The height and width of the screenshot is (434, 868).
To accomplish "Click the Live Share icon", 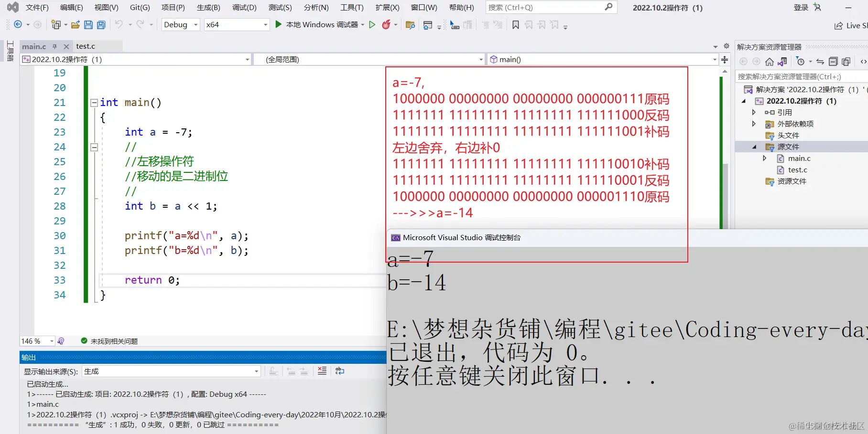I will coord(838,26).
